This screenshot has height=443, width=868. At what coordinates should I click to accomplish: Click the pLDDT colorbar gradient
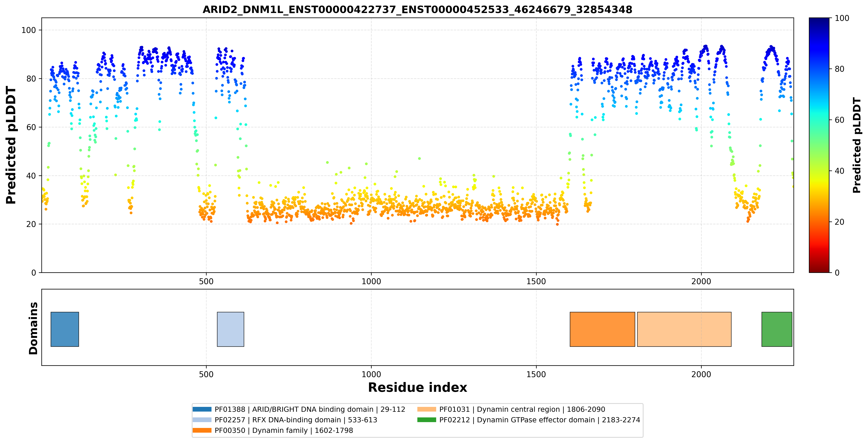coord(819,145)
